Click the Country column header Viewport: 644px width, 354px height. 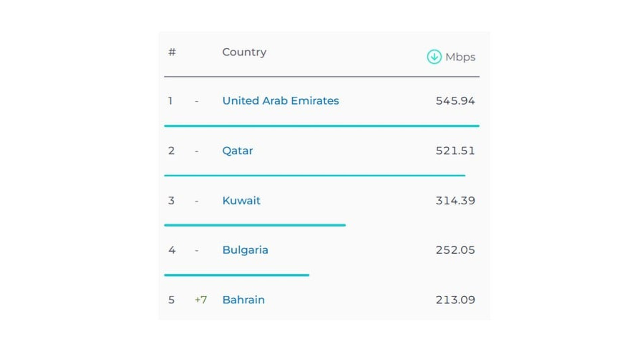pyautogui.click(x=244, y=52)
